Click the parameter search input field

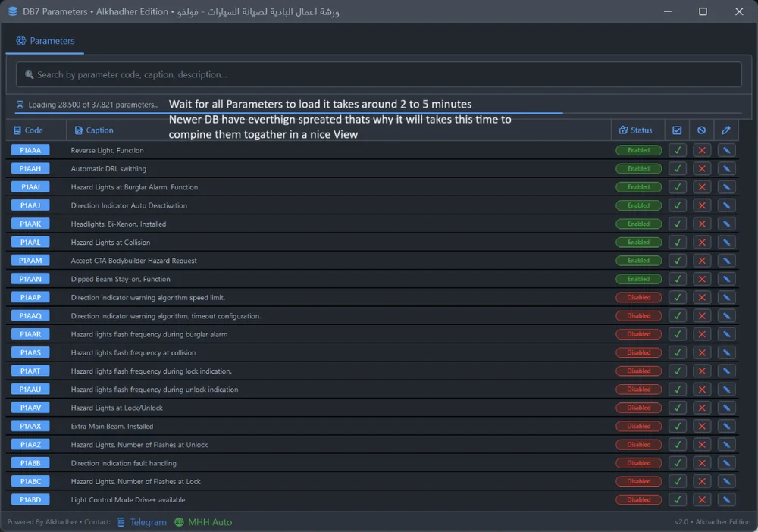[379, 74]
